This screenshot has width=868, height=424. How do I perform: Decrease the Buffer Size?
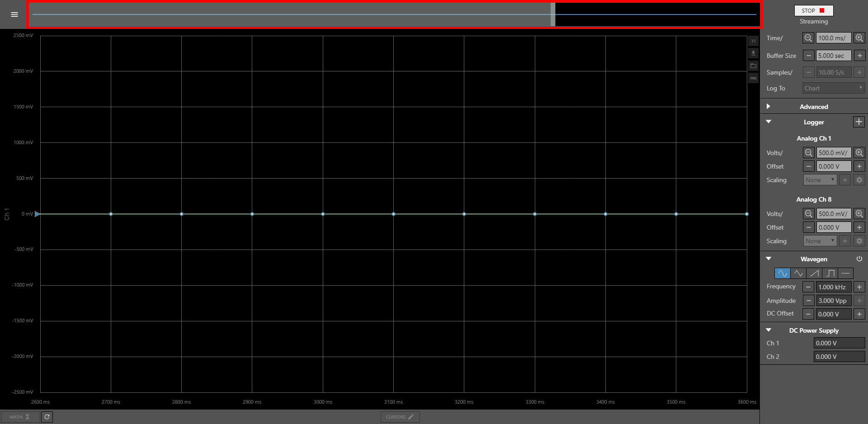point(808,56)
